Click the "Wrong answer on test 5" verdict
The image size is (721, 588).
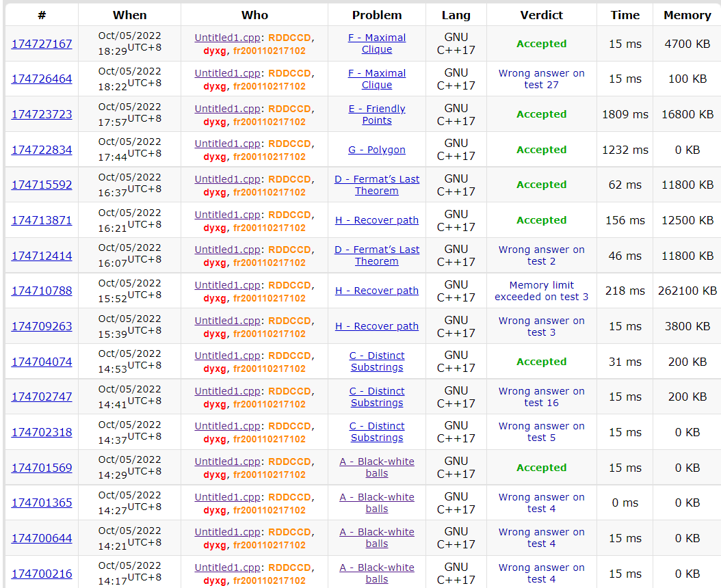[x=541, y=431]
